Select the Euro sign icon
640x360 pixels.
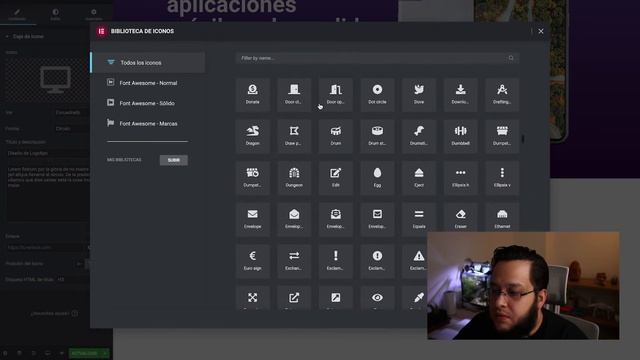(x=253, y=261)
